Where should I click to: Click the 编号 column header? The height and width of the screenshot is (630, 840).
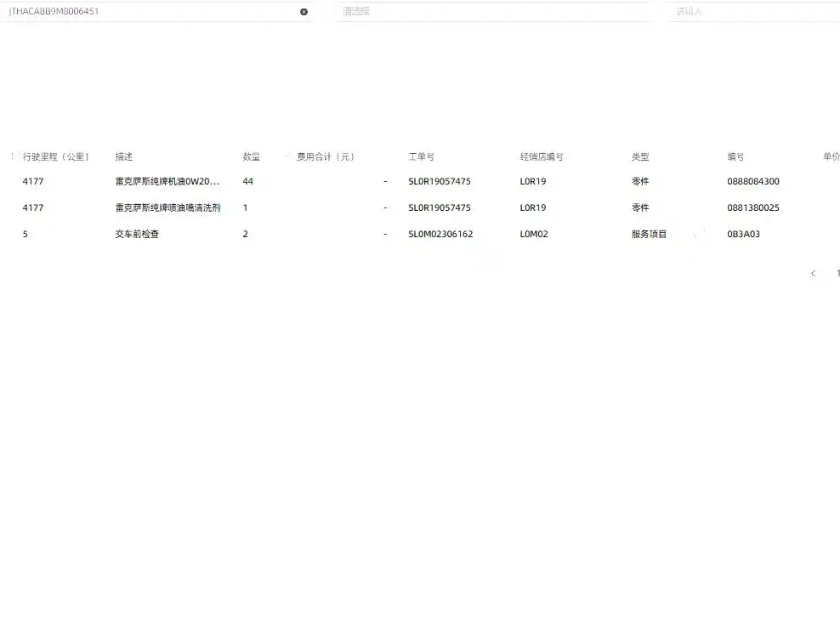pos(736,157)
